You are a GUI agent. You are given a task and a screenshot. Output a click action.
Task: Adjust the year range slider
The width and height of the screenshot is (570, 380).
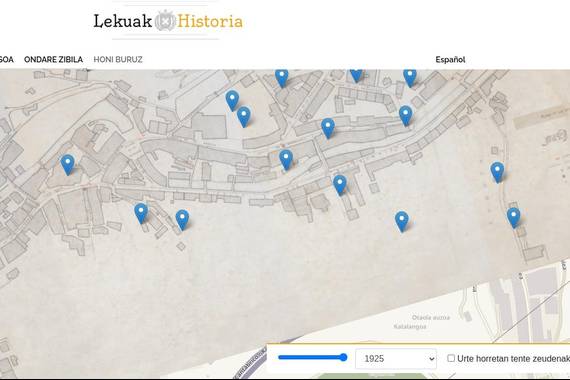[x=313, y=358]
